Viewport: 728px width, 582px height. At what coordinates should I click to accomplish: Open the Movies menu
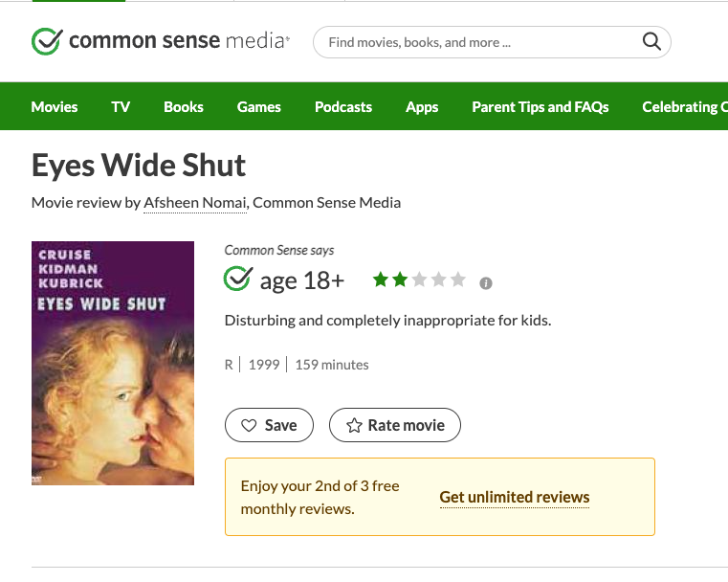pyautogui.click(x=55, y=107)
